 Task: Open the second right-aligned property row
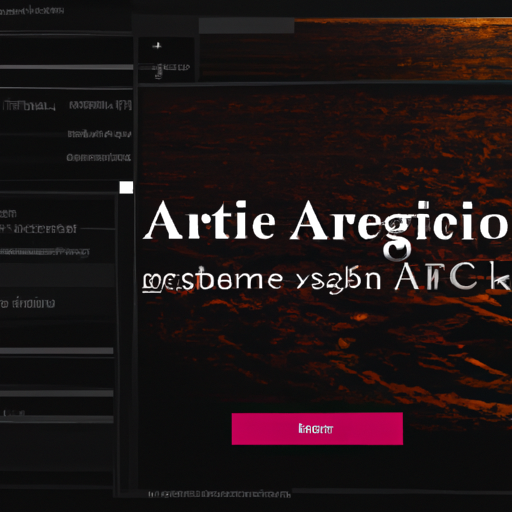99,134
